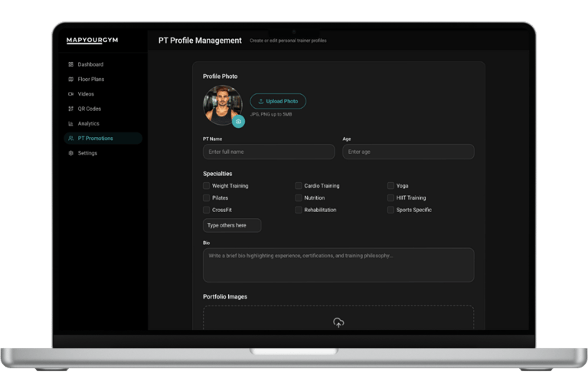The height and width of the screenshot is (392, 588).
Task: Tick the Pilates checkbox
Action: [x=206, y=198]
